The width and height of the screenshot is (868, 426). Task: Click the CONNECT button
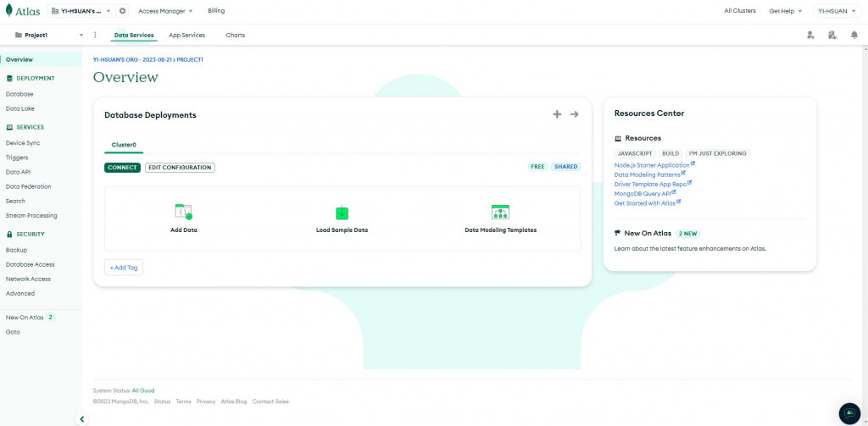(x=122, y=167)
